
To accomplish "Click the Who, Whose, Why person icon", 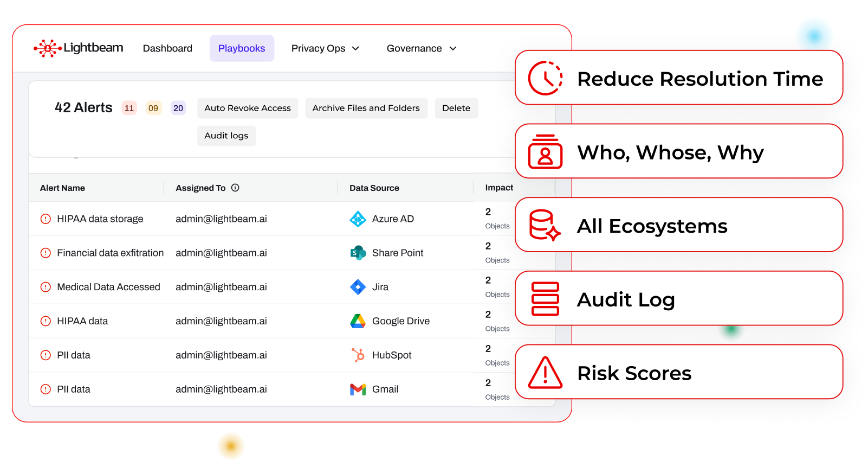I will tap(545, 152).
